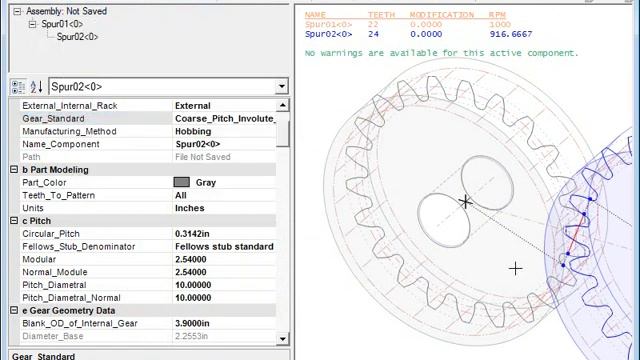Collapse the Assembly: Not Saved tree node

[17, 11]
